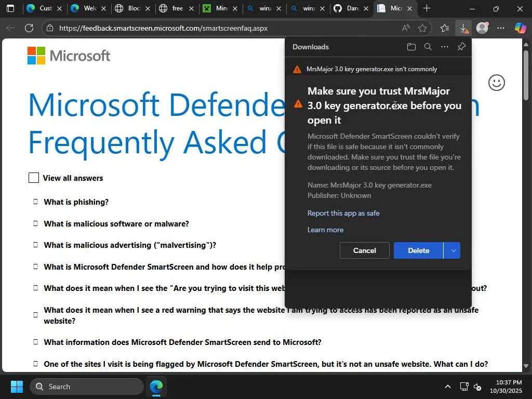
Task: Click the taskbar Search box
Action: click(x=87, y=387)
